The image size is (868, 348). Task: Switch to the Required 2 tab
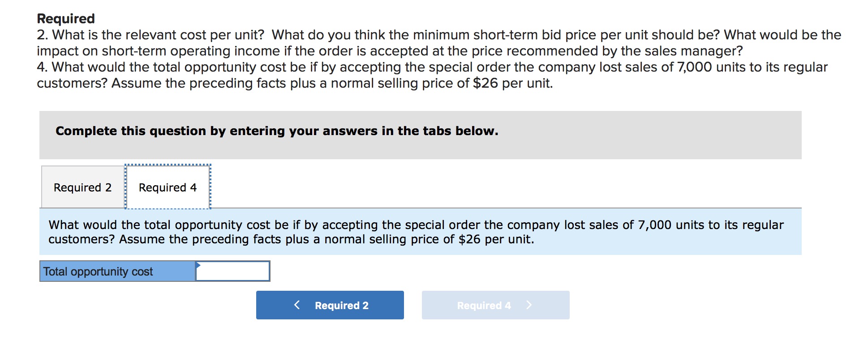pyautogui.click(x=82, y=187)
